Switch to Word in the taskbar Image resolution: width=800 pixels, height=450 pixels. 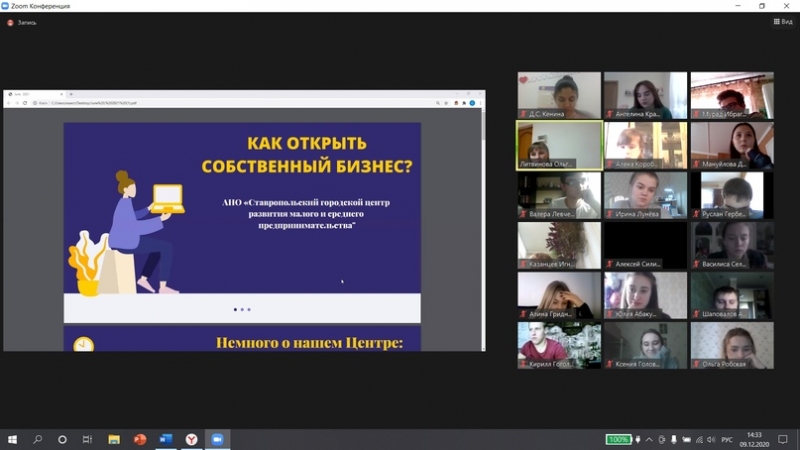pos(166,439)
